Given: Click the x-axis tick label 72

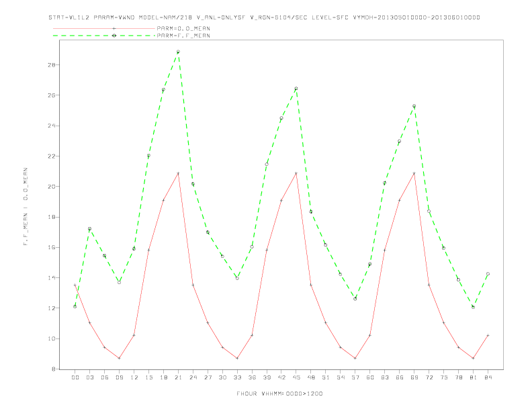Looking at the screenshot, I should click(x=429, y=377).
